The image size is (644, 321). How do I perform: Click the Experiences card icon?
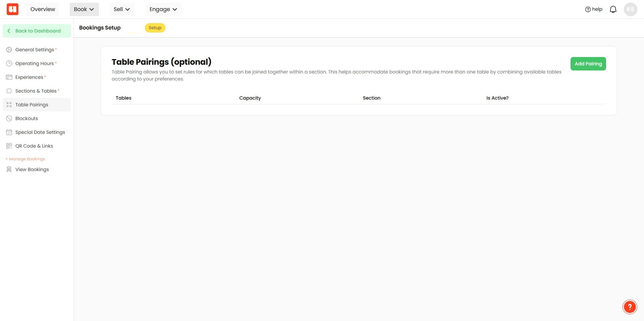[x=9, y=77]
